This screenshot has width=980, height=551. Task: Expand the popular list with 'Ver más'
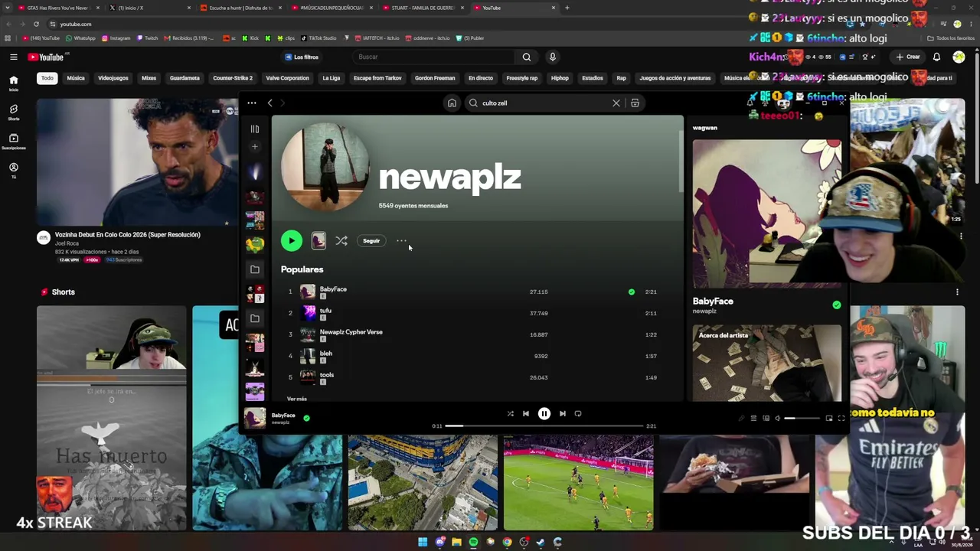pyautogui.click(x=296, y=399)
